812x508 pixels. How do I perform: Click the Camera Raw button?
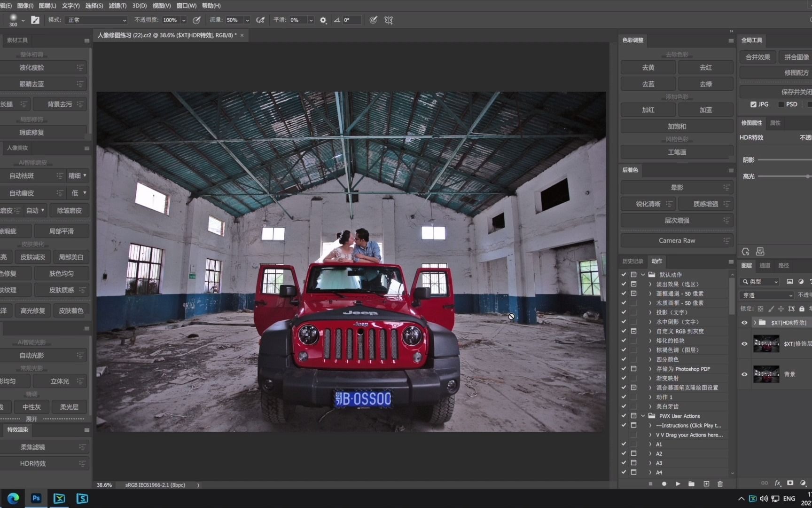pyautogui.click(x=677, y=240)
